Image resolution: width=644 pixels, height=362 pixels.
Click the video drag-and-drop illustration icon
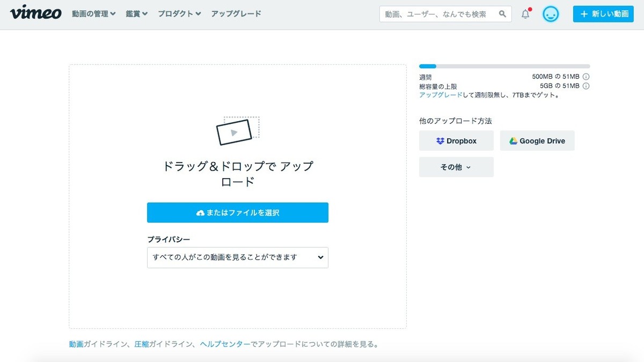237,131
